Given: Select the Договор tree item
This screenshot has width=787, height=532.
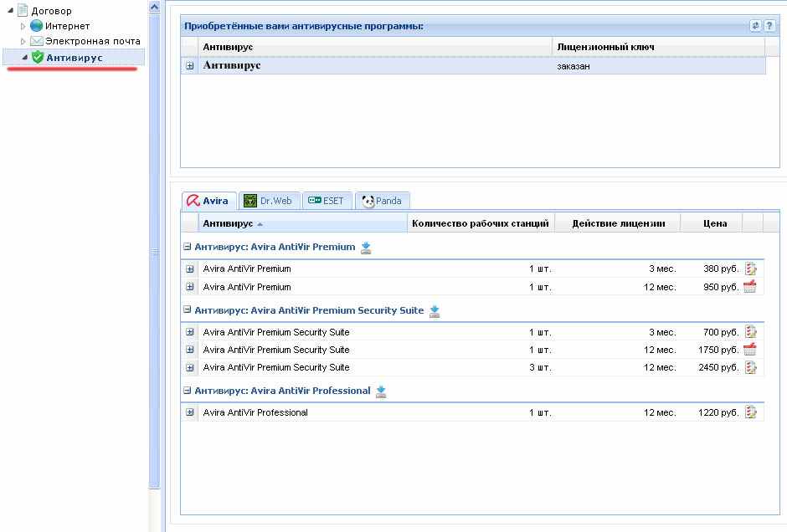Looking at the screenshot, I should 51,11.
